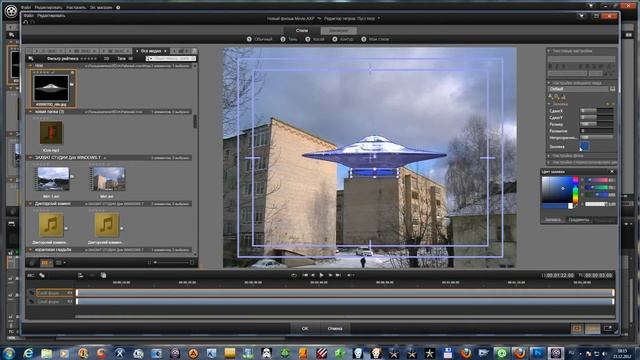Jump to the end of the title
Screen dimensions: 640x360
338,276
